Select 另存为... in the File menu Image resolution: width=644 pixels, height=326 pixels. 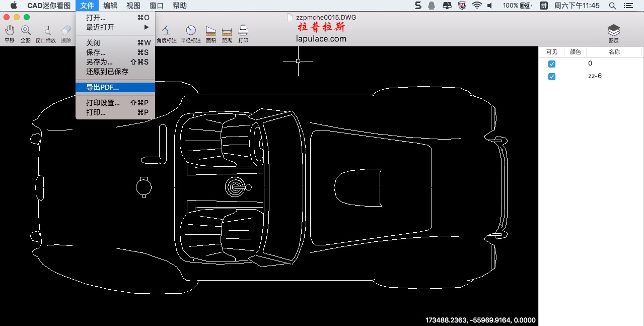tap(99, 62)
